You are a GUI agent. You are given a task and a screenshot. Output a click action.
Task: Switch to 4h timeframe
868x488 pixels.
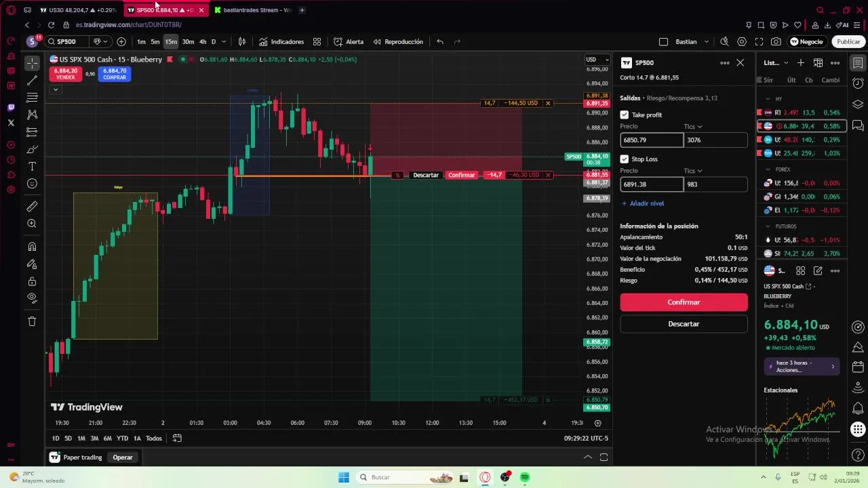(x=203, y=41)
